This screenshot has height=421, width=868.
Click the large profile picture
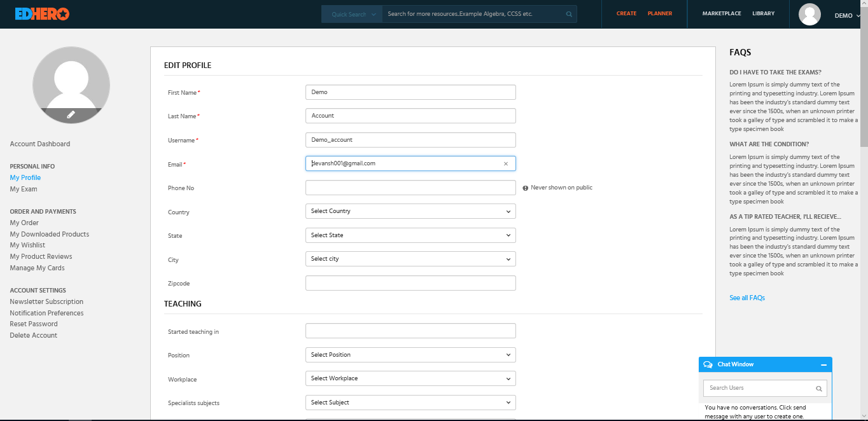click(71, 85)
